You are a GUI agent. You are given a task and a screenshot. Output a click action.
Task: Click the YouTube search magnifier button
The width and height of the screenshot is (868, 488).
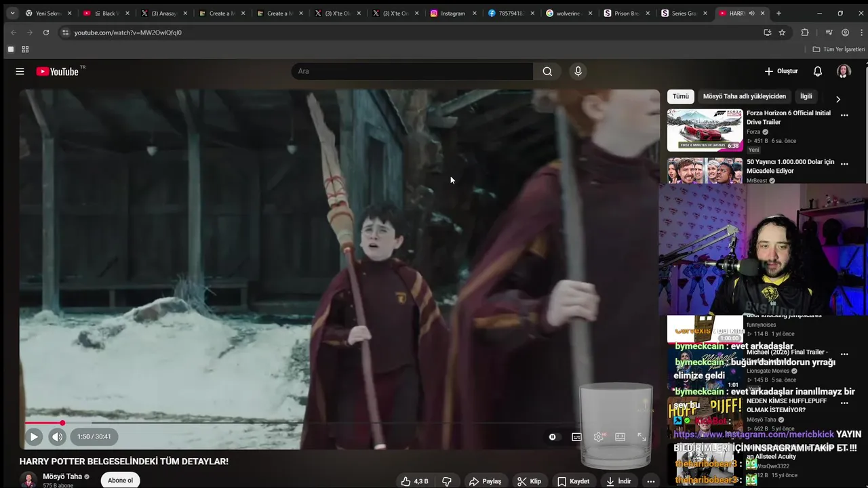(x=547, y=71)
